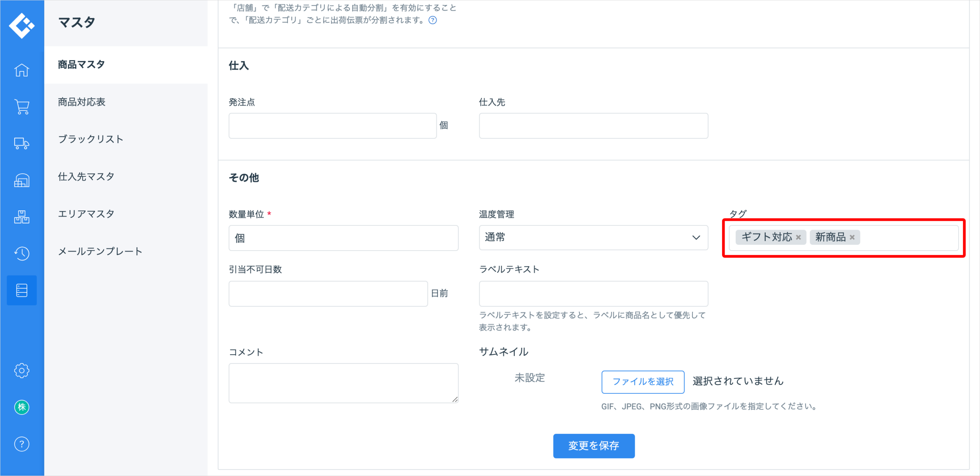The image size is (980, 476).
Task: Click the 仕入 section heading
Action: (x=239, y=66)
